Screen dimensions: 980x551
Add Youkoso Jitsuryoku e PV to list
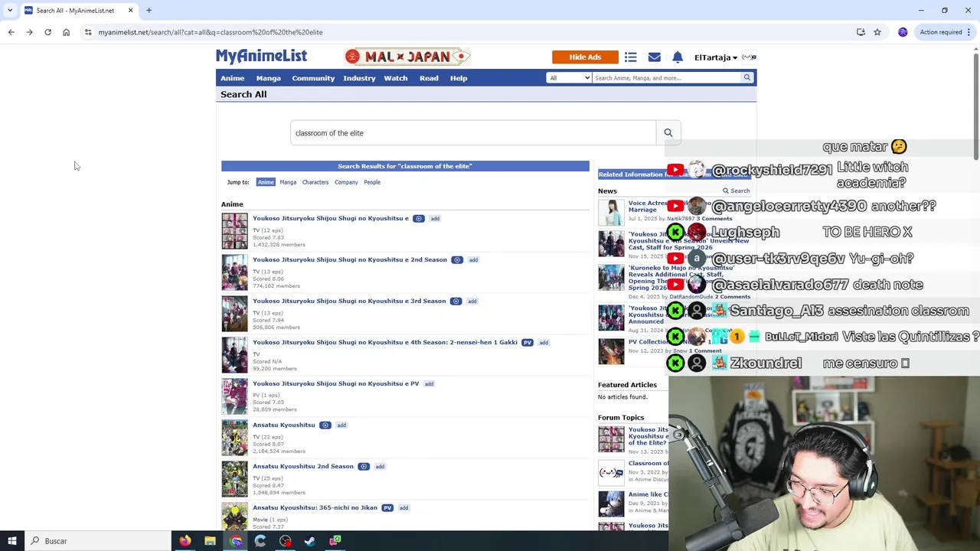click(429, 384)
